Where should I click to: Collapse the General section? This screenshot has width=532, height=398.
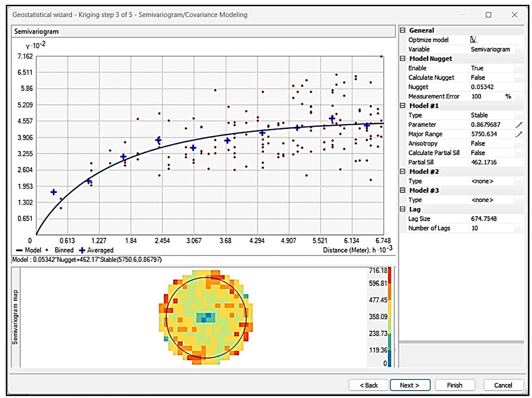[x=403, y=30]
